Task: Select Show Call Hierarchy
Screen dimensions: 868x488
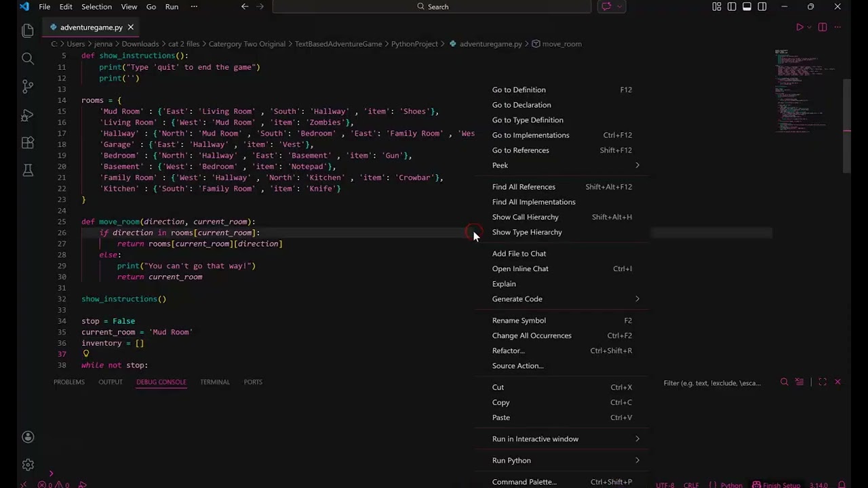Action: click(562, 217)
